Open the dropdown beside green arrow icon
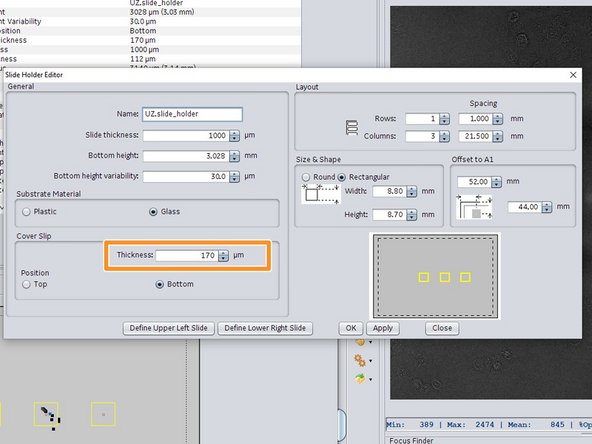Viewport: 592px width, 444px height. (371, 379)
